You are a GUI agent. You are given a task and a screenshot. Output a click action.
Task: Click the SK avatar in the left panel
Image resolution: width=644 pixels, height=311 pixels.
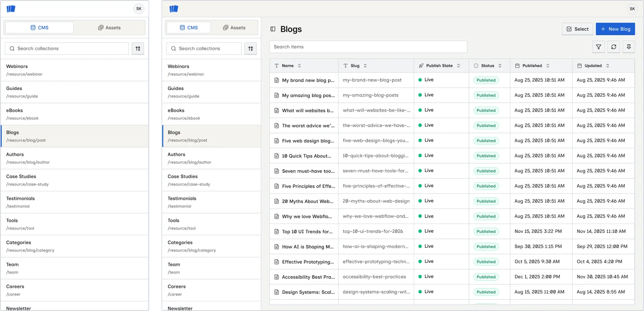pos(139,8)
